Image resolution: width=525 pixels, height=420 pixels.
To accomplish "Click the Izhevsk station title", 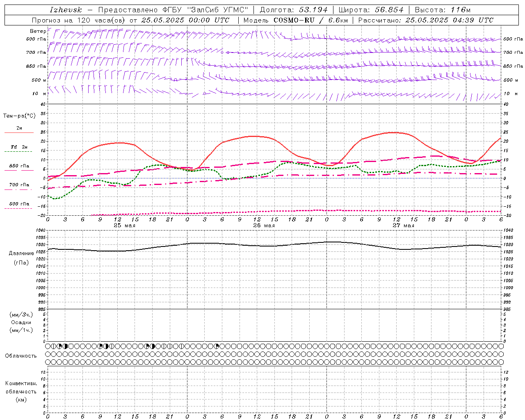I will [x=66, y=10].
